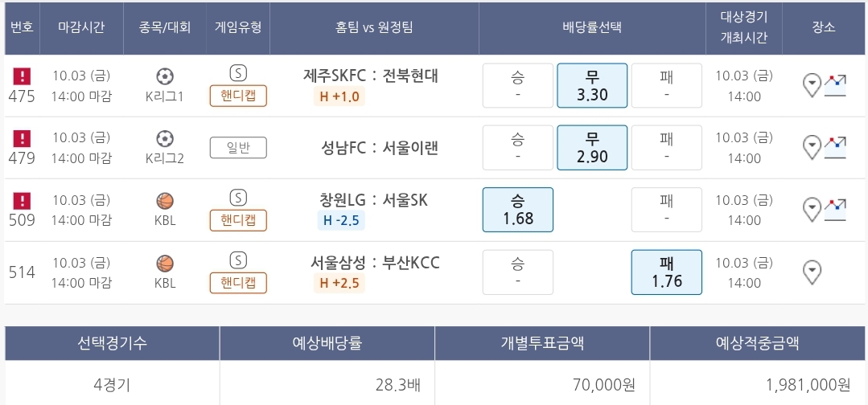The image size is (868, 405).
Task: Open the trend chart icon for 성남FC match
Action: coord(837,146)
